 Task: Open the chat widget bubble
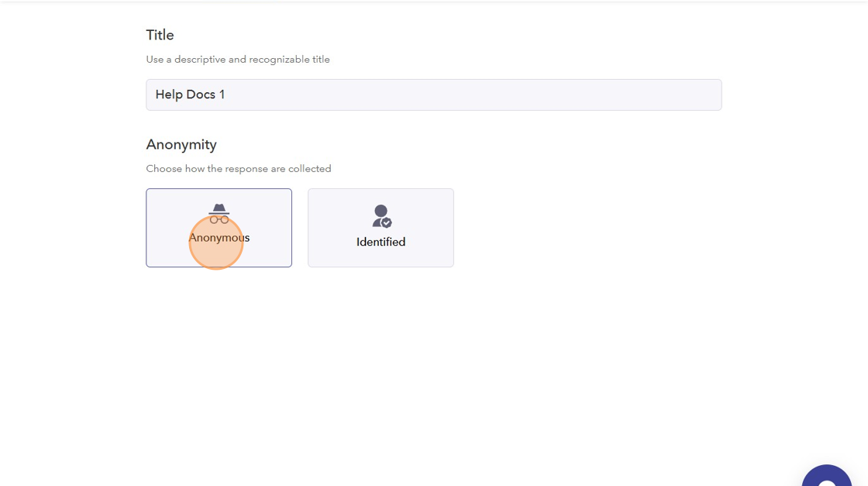pos(826,475)
